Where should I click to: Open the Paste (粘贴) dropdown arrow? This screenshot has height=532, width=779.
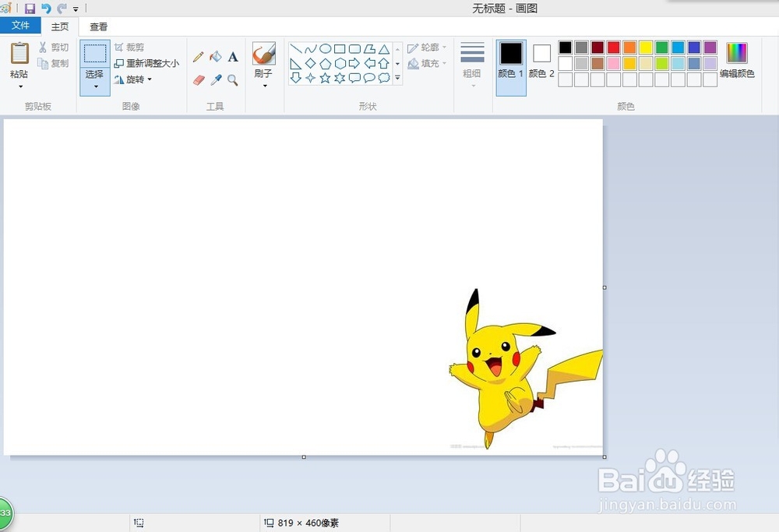click(20, 86)
